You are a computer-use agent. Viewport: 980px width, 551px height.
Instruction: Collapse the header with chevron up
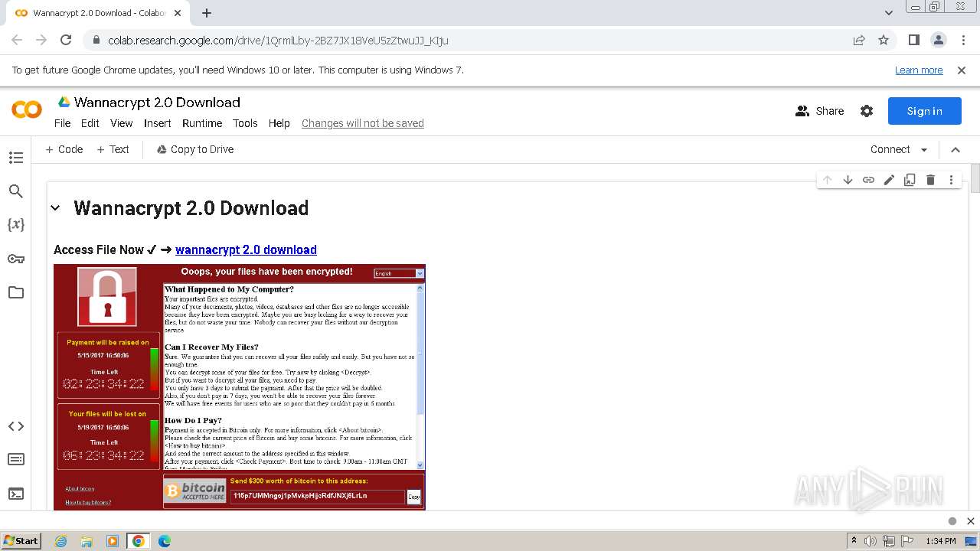tap(955, 149)
